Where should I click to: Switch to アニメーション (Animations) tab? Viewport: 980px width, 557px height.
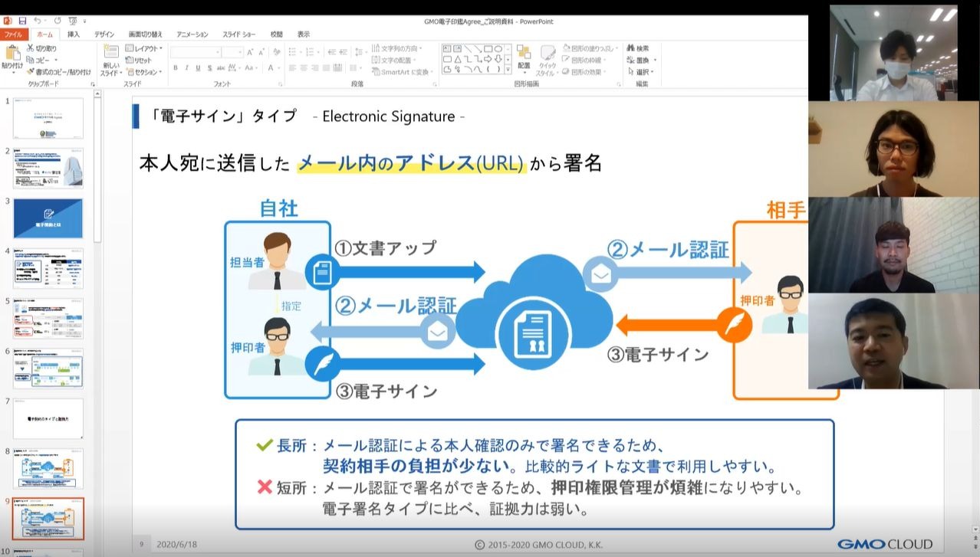pos(192,34)
